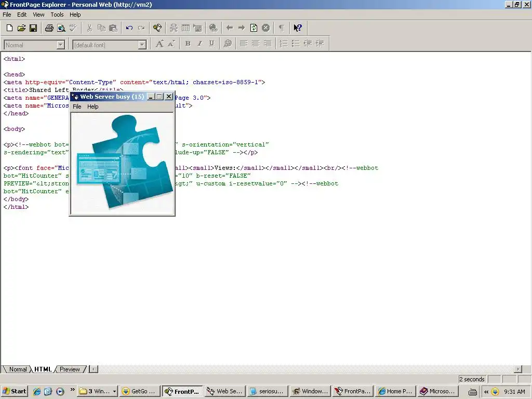Align text right
The width and height of the screenshot is (532, 399).
click(x=268, y=44)
